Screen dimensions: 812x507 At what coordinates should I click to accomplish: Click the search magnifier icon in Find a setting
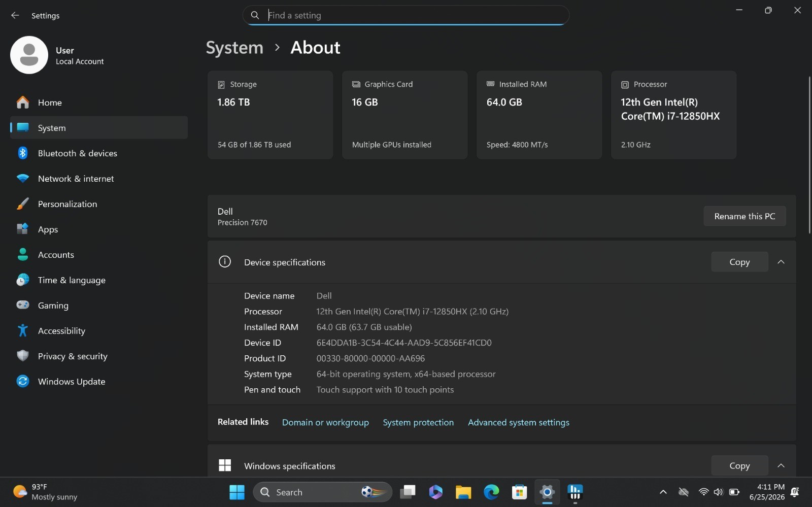point(255,15)
